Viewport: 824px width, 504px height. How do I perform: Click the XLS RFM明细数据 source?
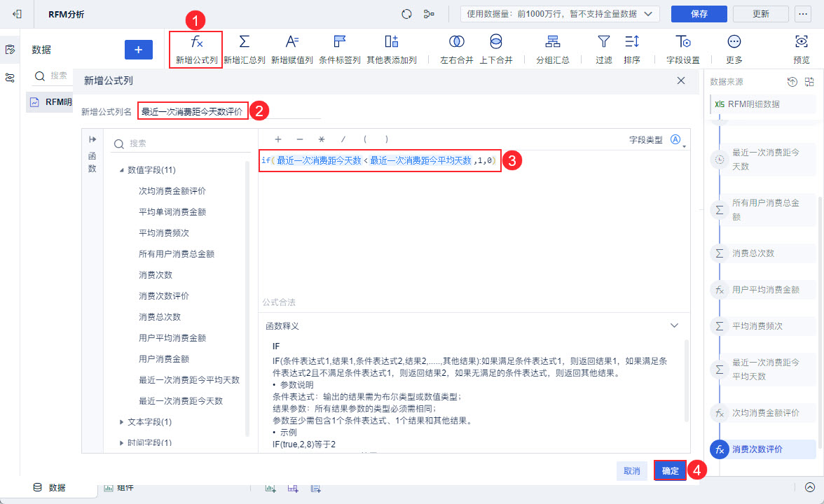762,104
